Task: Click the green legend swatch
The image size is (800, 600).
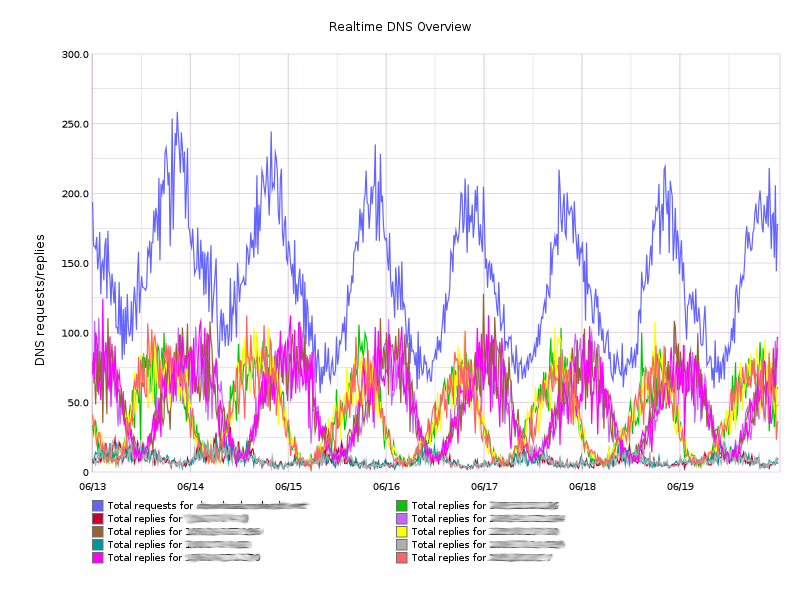Action: tap(402, 506)
